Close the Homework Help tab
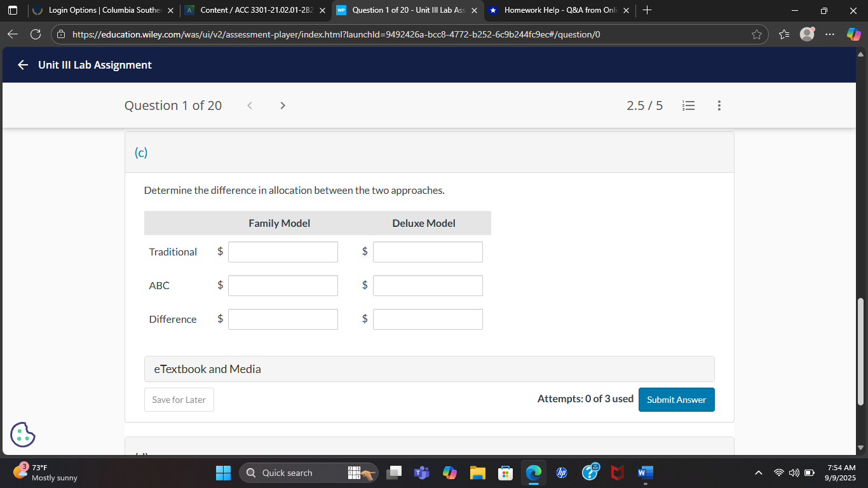The image size is (868, 488). click(626, 10)
